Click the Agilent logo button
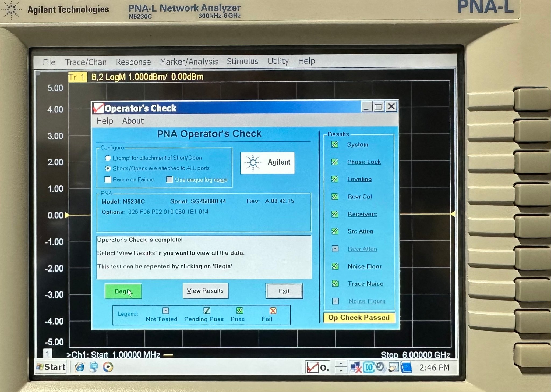 (x=267, y=163)
